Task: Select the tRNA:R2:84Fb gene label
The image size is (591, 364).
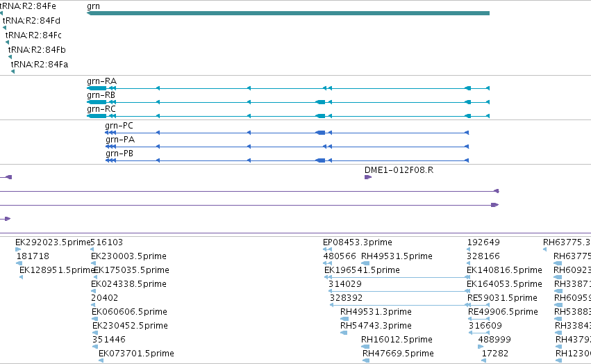Action: click(x=37, y=50)
